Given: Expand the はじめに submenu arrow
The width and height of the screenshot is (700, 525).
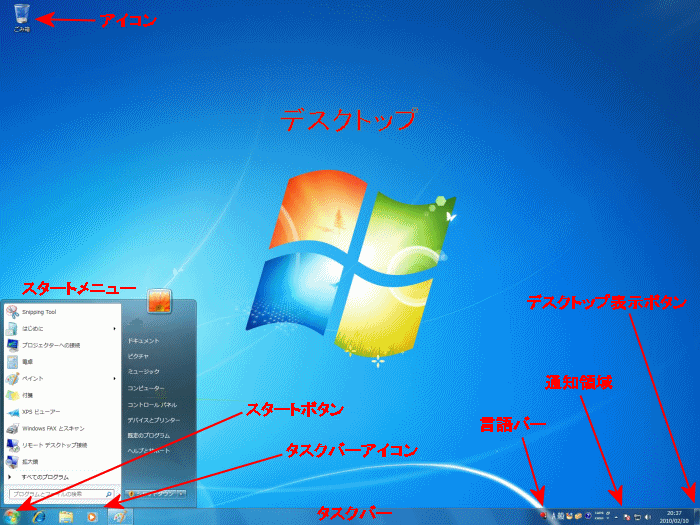Looking at the screenshot, I should (114, 329).
